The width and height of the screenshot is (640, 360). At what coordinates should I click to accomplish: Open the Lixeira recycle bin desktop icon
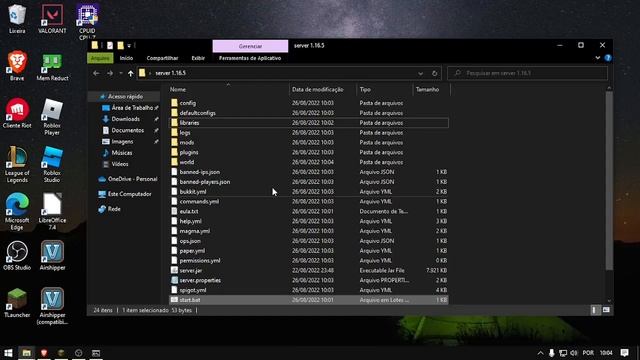17,18
